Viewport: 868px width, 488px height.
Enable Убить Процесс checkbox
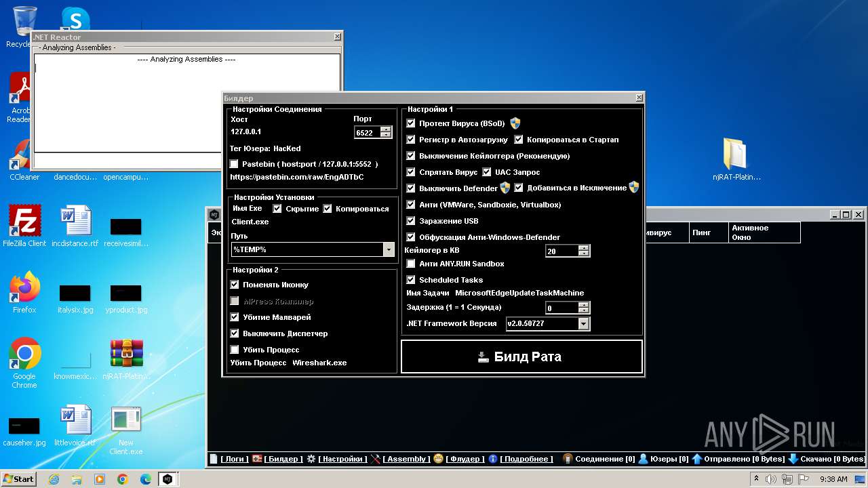click(235, 350)
